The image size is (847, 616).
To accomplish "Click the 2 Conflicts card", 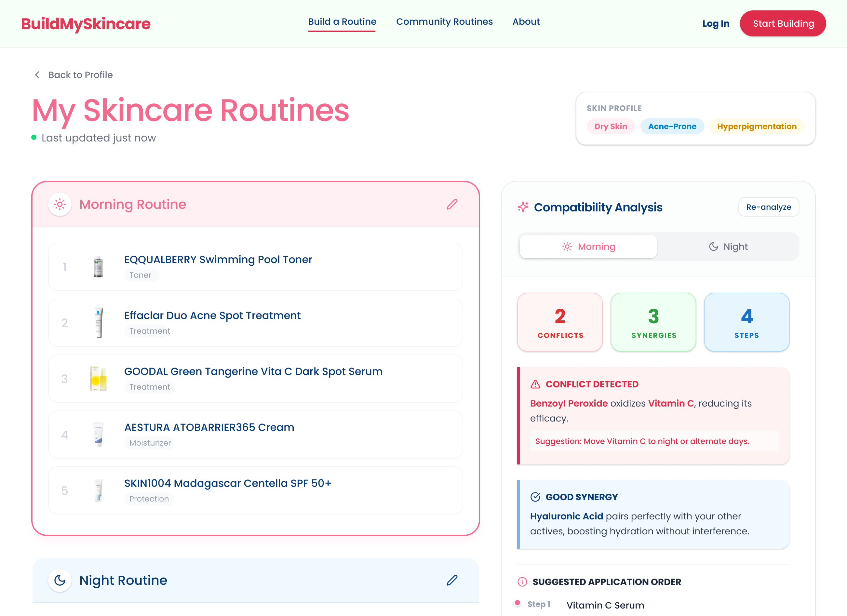I will click(x=560, y=322).
